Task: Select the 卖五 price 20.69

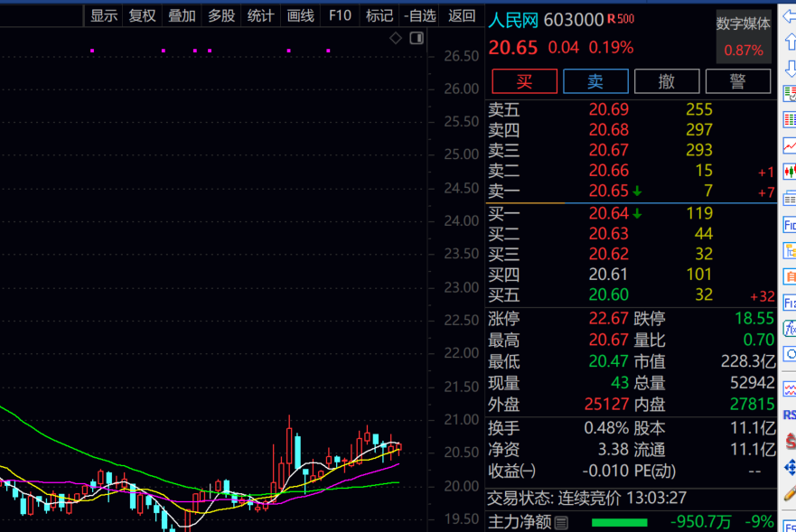Action: tap(609, 109)
